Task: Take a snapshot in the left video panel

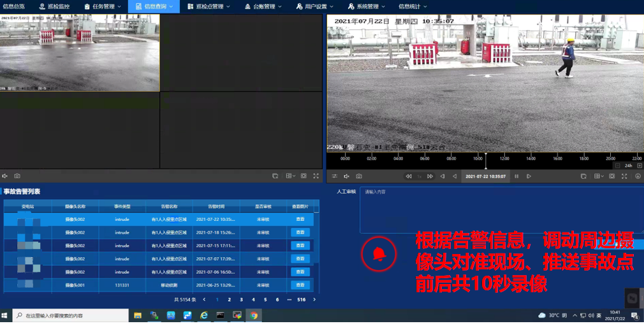Action: click(x=17, y=176)
